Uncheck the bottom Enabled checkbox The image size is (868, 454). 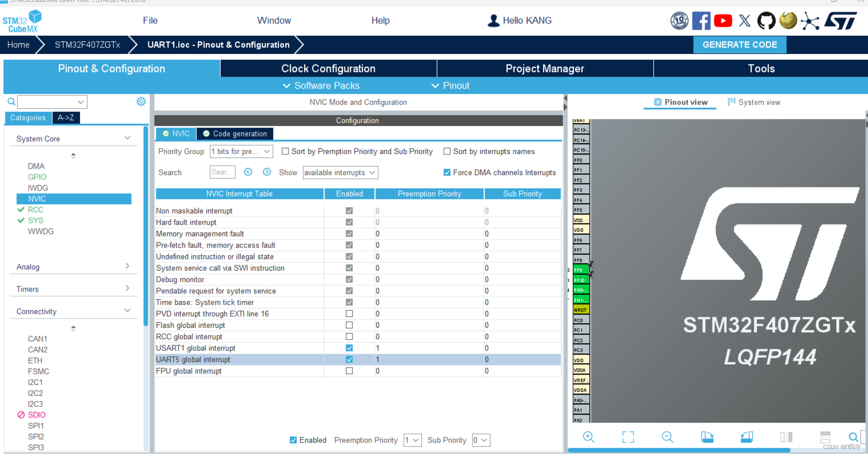[293, 440]
